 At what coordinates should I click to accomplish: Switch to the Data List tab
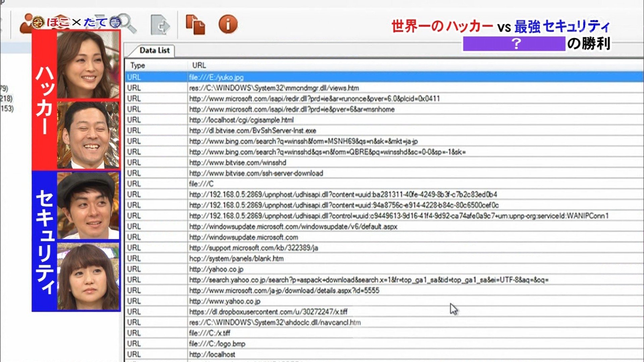154,51
